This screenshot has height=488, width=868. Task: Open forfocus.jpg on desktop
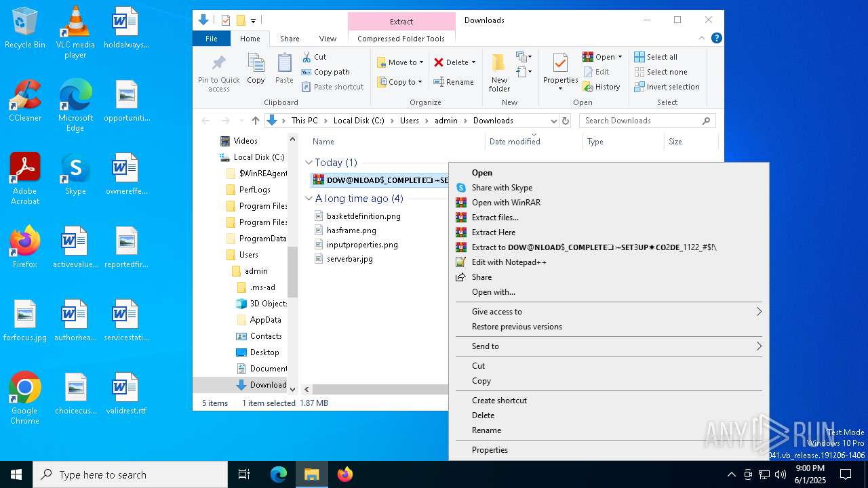25,321
